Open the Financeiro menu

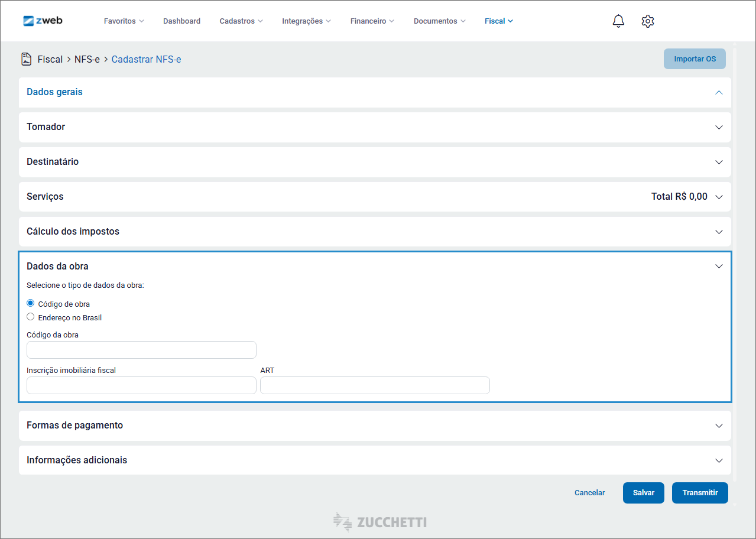click(372, 21)
